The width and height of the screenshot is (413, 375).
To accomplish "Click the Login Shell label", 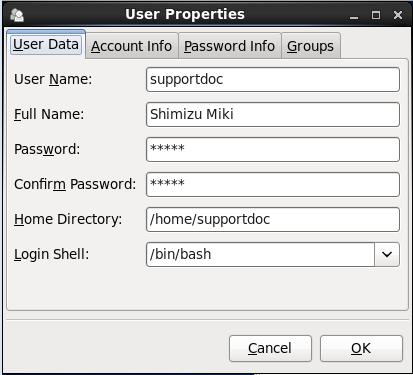I will [52, 254].
